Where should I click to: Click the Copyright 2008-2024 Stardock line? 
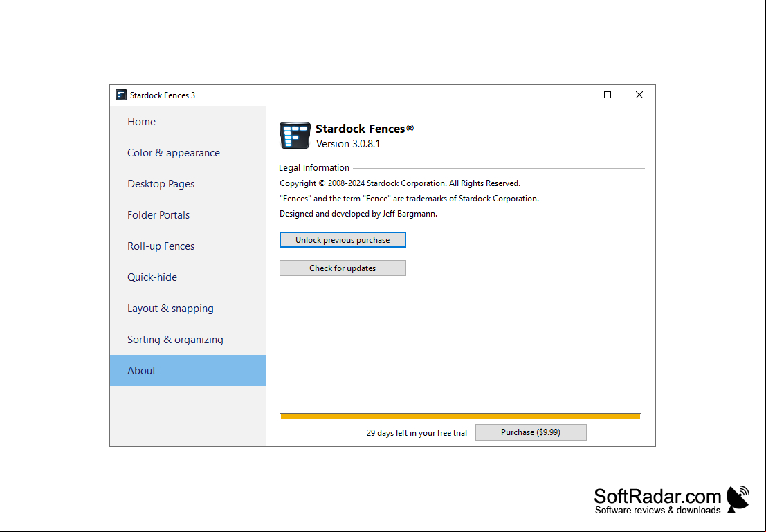tap(400, 183)
